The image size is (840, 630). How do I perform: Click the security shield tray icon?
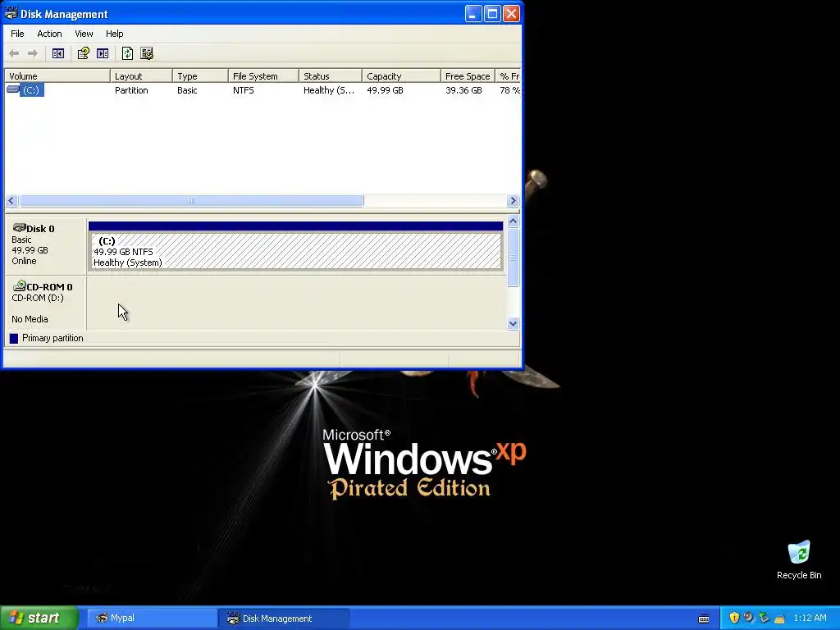tap(734, 618)
